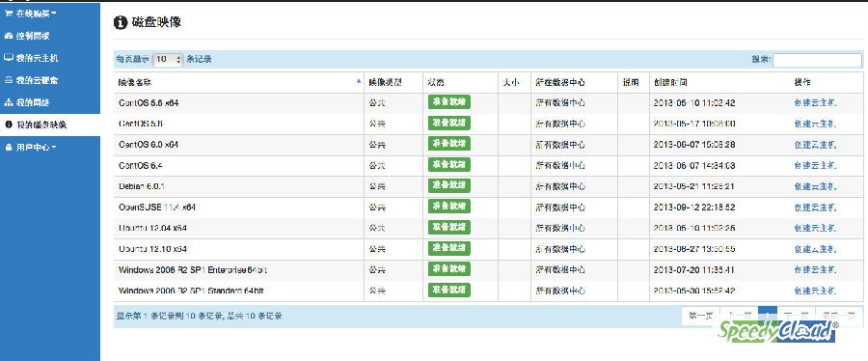Sort by the 说明 column header

pos(634,82)
